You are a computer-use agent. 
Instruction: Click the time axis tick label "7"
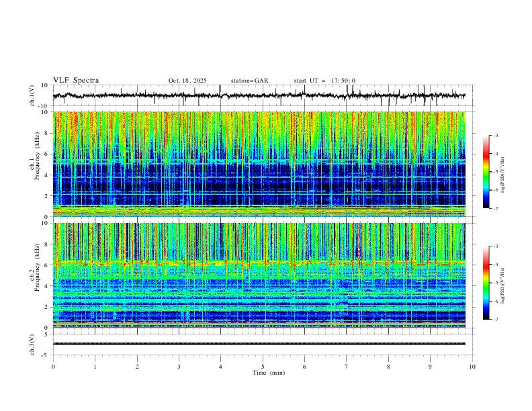347,367
